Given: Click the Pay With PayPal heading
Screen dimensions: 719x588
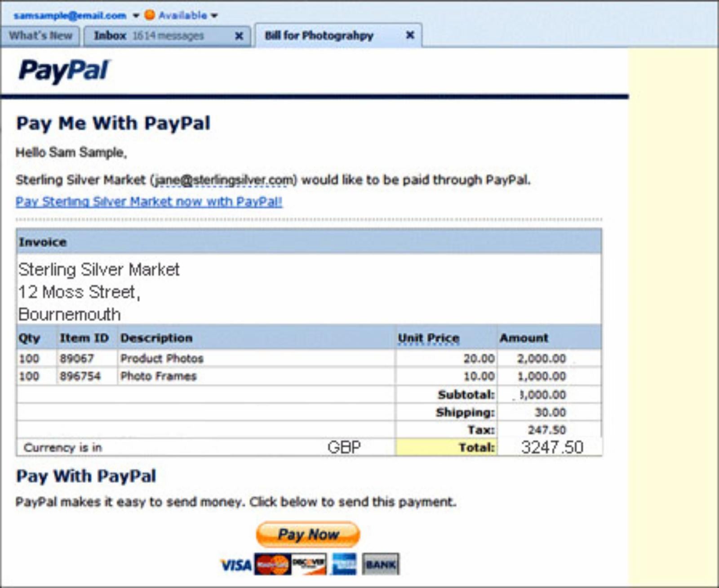Looking at the screenshot, I should pyautogui.click(x=86, y=476).
